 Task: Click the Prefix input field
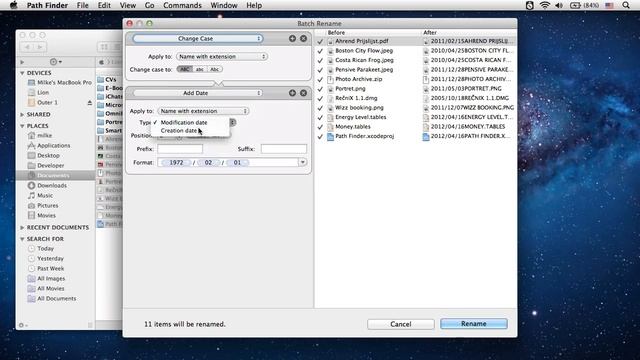(x=180, y=149)
